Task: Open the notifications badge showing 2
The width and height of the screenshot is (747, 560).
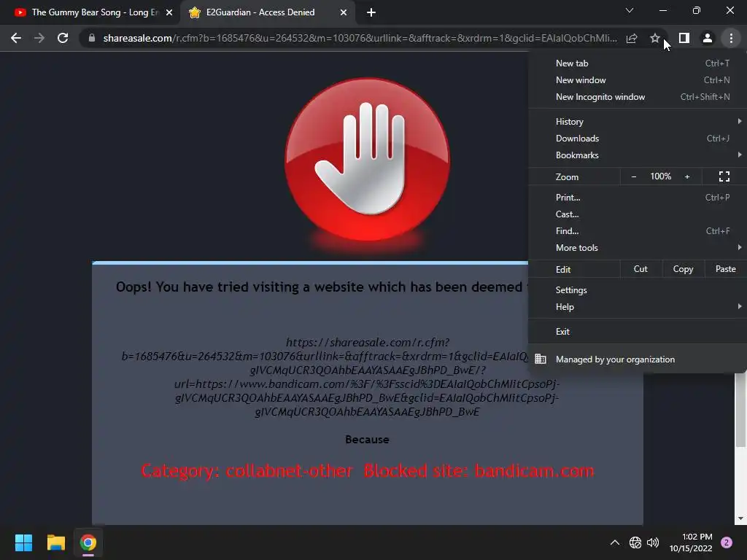Action: (727, 542)
